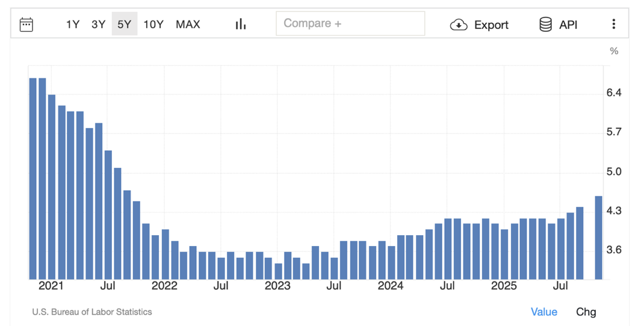This screenshot has height=326, width=644.
Task: Click the 2025 label on the x-axis
Action: pos(504,286)
